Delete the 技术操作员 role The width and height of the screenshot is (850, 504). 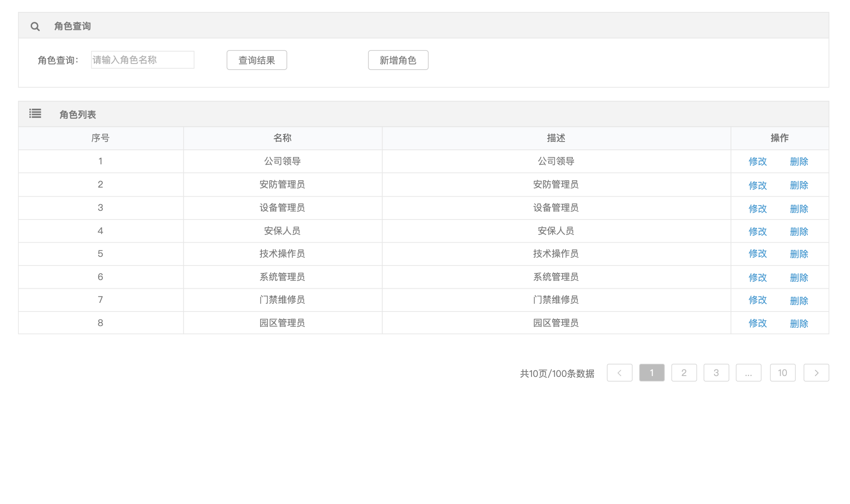coord(799,254)
